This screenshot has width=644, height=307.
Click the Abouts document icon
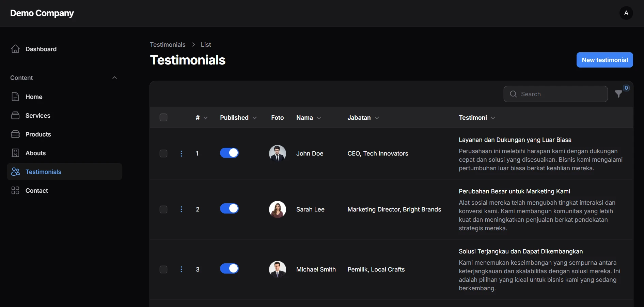coord(15,153)
